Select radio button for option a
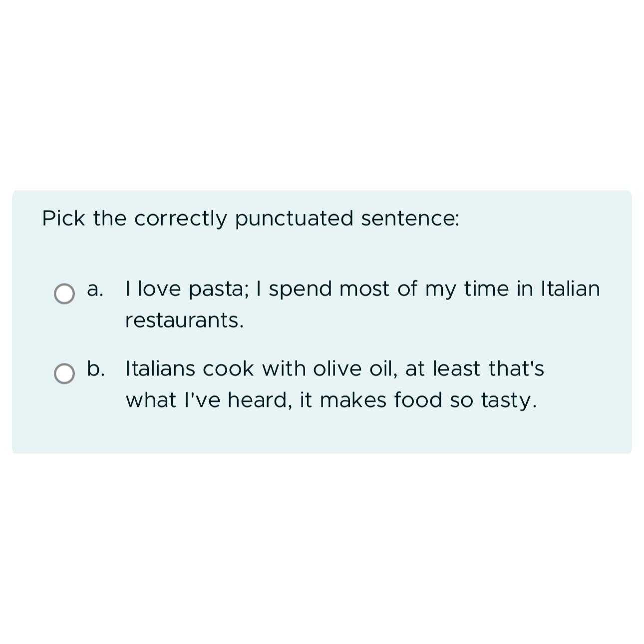The image size is (644, 644). click(x=64, y=294)
